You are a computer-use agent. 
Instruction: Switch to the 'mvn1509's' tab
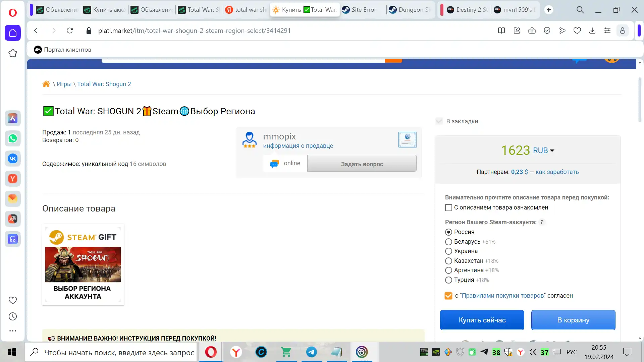(x=515, y=10)
